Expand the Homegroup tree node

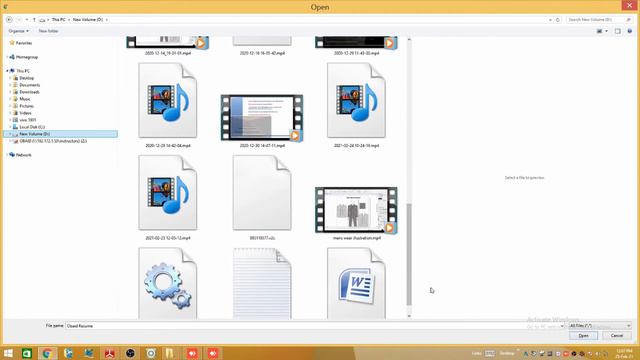[7, 57]
